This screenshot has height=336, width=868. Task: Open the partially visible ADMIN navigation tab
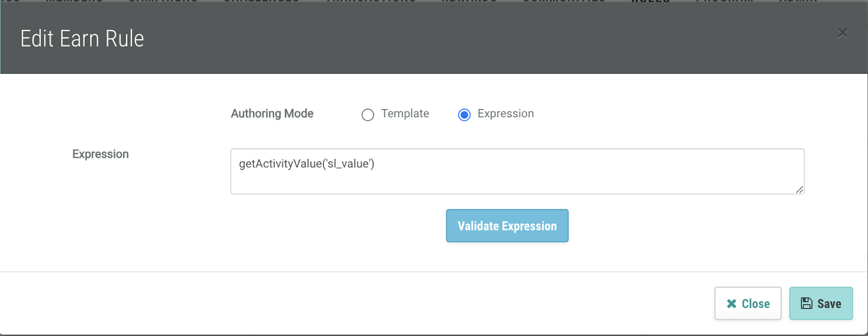pyautogui.click(x=798, y=2)
